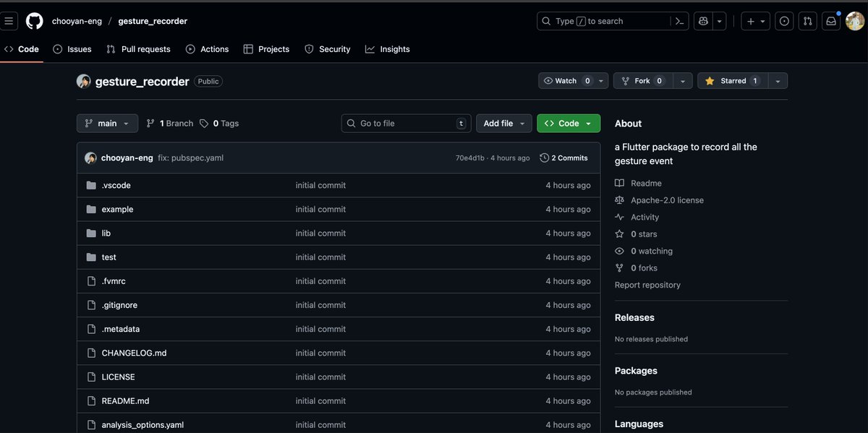The height and width of the screenshot is (433, 868).
Task: View the 2 Commits history
Action: coord(563,158)
